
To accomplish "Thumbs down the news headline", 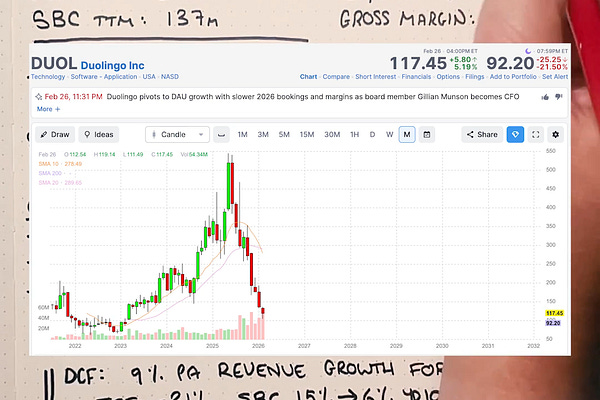I will click(x=559, y=97).
